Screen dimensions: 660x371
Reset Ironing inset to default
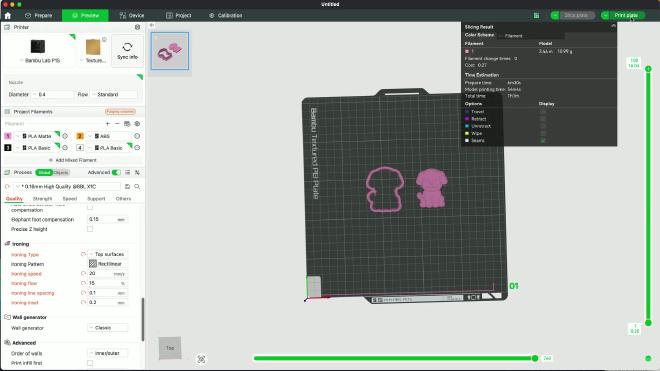tap(83, 302)
